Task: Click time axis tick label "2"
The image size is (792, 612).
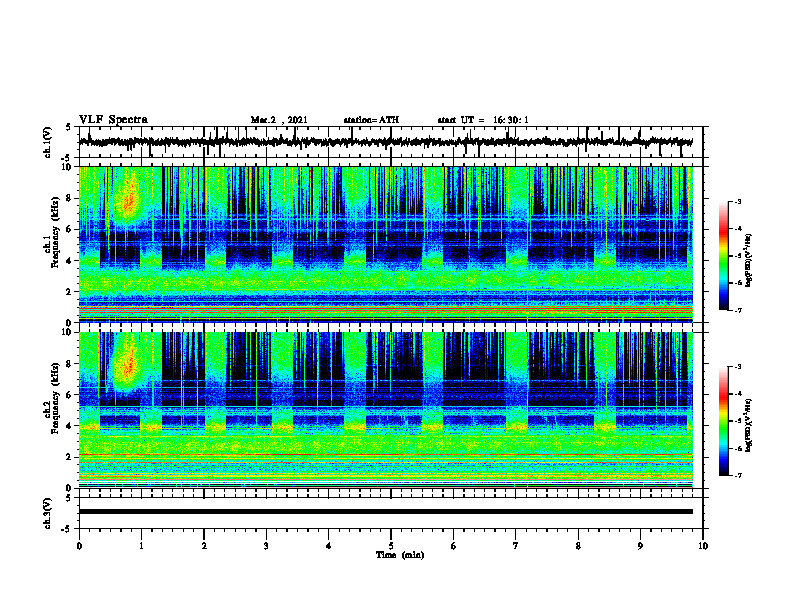Action: (x=204, y=546)
